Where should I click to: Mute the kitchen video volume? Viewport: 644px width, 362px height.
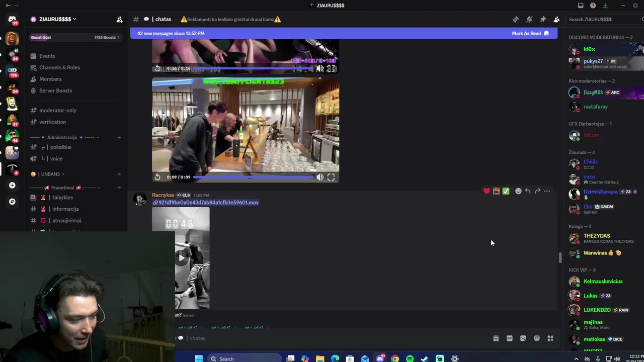320,177
